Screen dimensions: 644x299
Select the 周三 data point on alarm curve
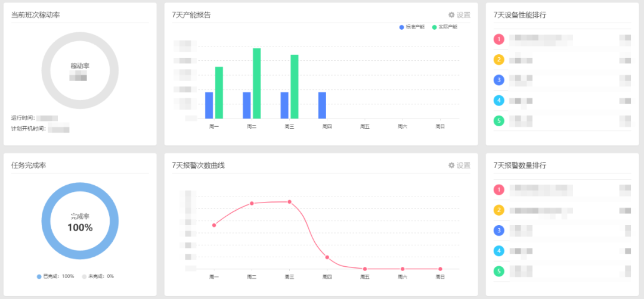(x=290, y=202)
